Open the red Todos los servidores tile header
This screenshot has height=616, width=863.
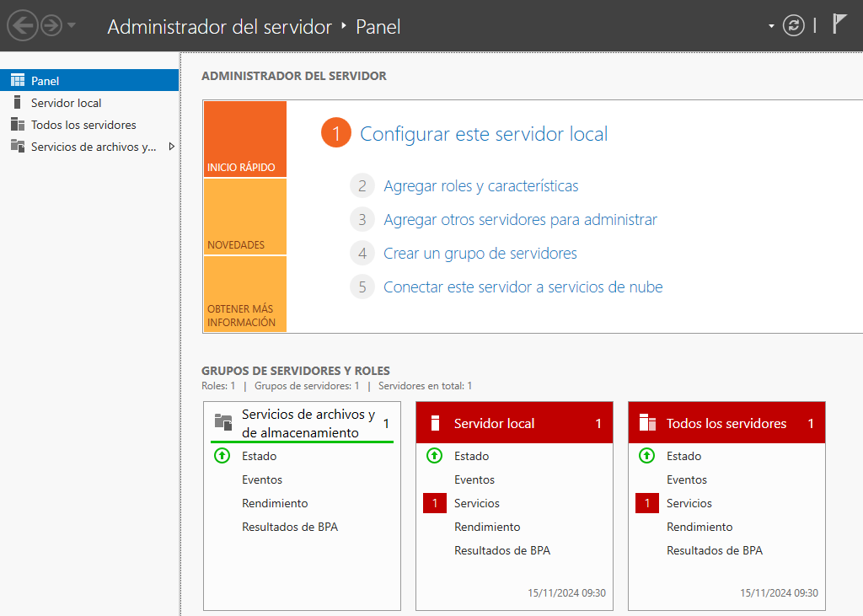[x=726, y=423]
